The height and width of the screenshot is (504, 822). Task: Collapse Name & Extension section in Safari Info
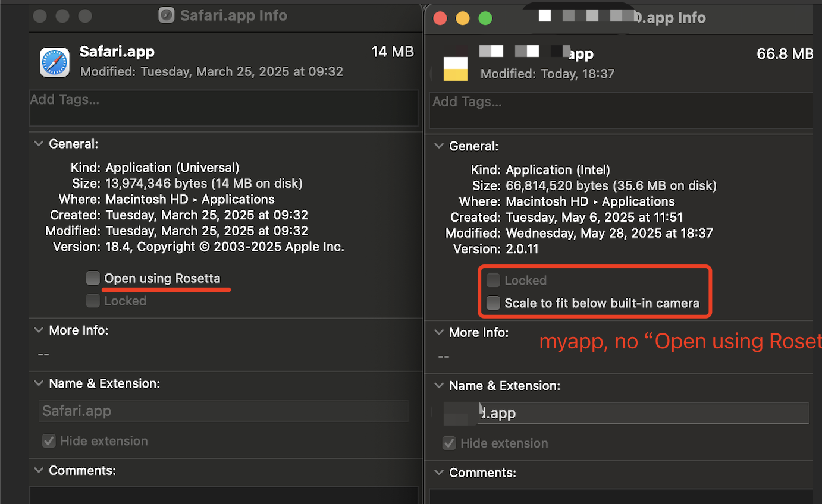[39, 383]
